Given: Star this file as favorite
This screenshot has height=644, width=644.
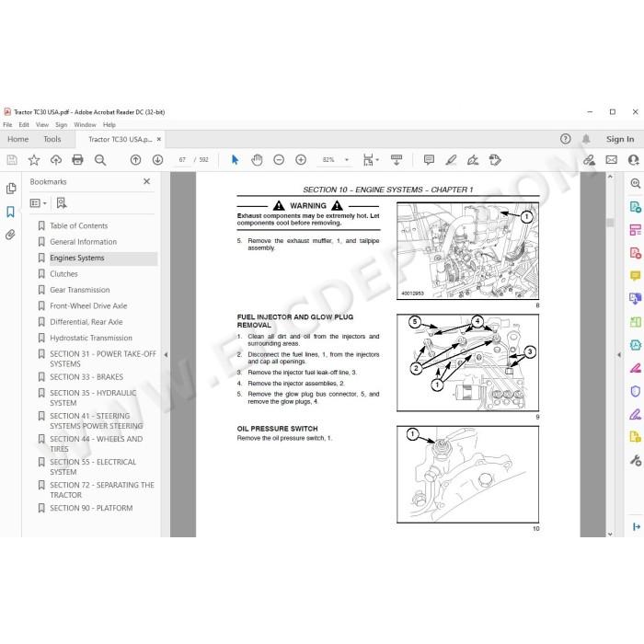Looking at the screenshot, I should pyautogui.click(x=34, y=160).
